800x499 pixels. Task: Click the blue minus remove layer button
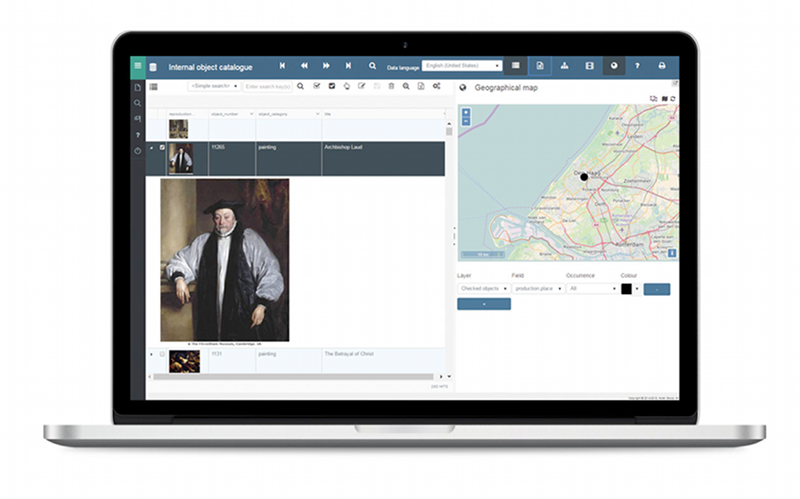point(657,289)
